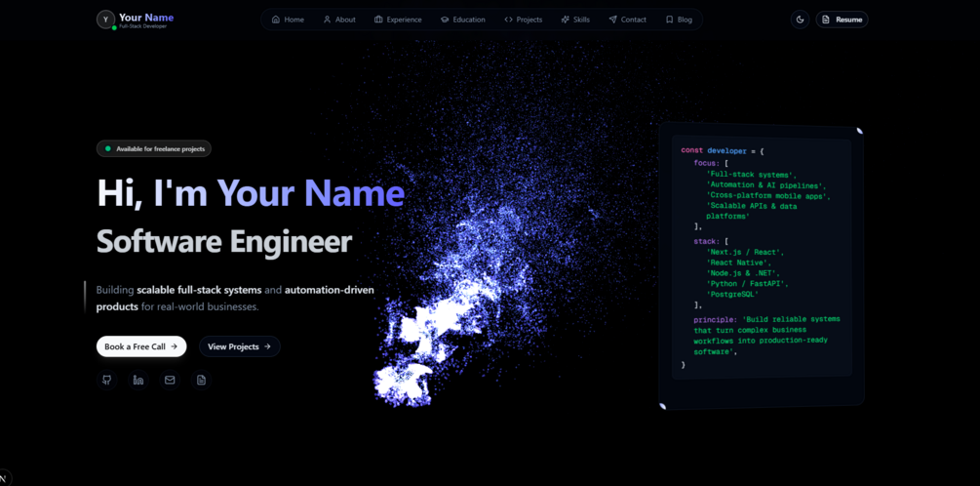
Task: Go to the Skills section
Action: coord(575,20)
